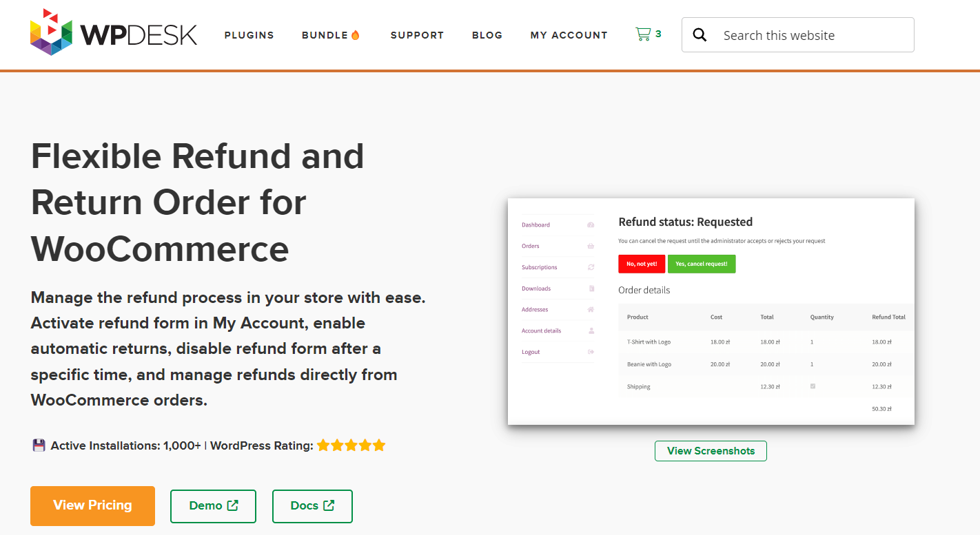Click the View Pricing button
The width and height of the screenshot is (980, 535).
coord(92,505)
